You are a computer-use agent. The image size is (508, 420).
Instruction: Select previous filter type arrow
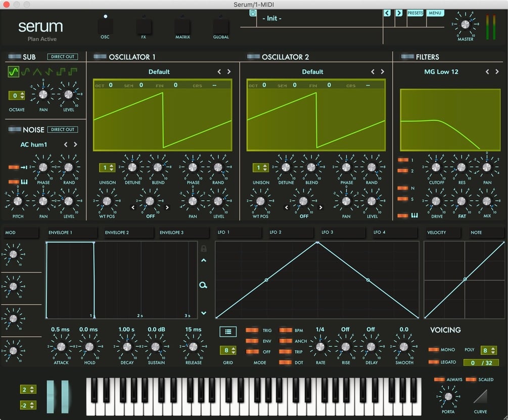point(487,72)
